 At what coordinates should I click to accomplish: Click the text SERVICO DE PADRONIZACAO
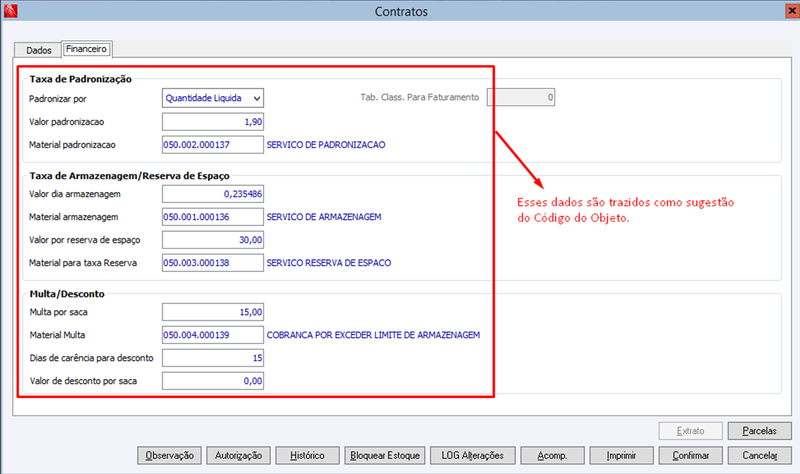click(x=326, y=145)
